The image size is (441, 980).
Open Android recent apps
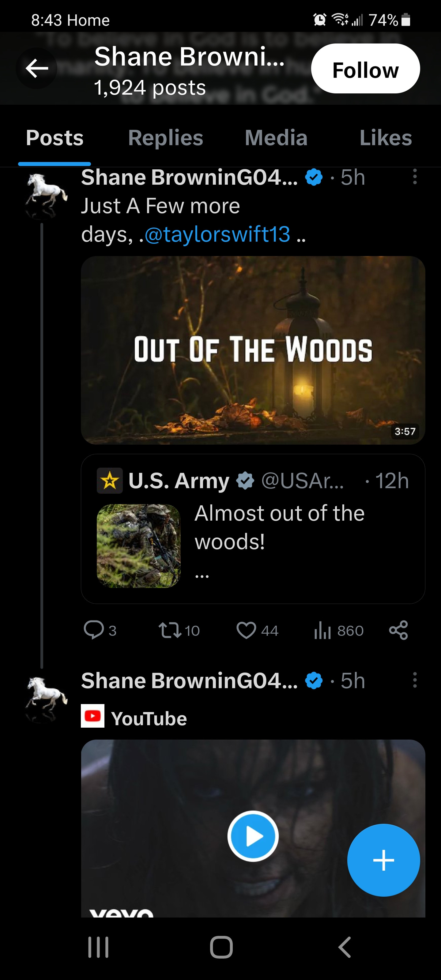click(x=98, y=947)
